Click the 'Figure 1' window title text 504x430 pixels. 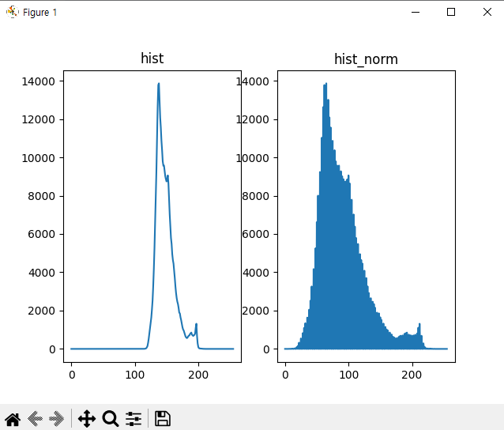click(x=39, y=12)
